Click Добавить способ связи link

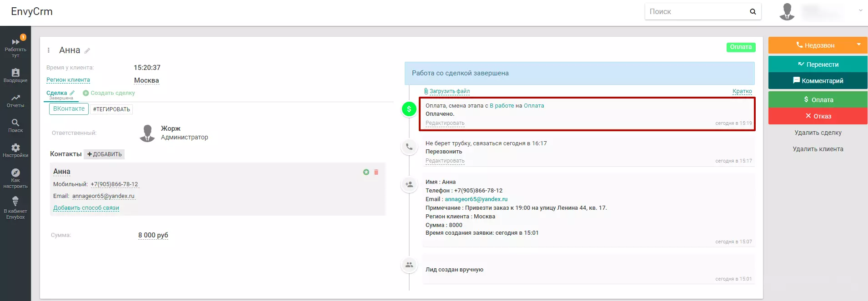click(x=86, y=208)
